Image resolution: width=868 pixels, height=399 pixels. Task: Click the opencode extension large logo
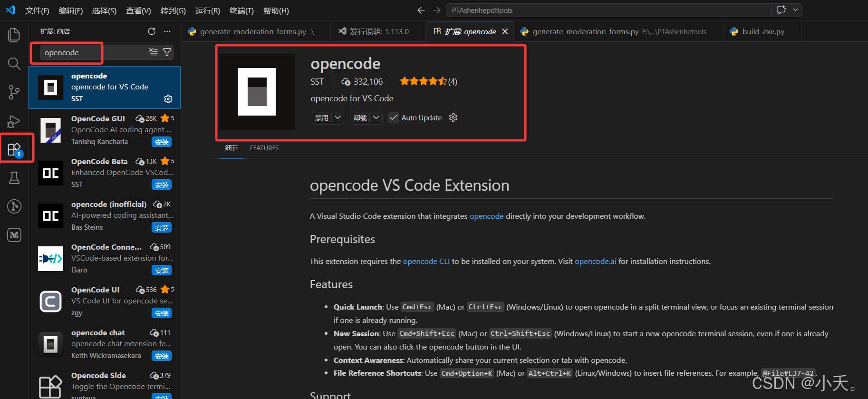point(257,92)
